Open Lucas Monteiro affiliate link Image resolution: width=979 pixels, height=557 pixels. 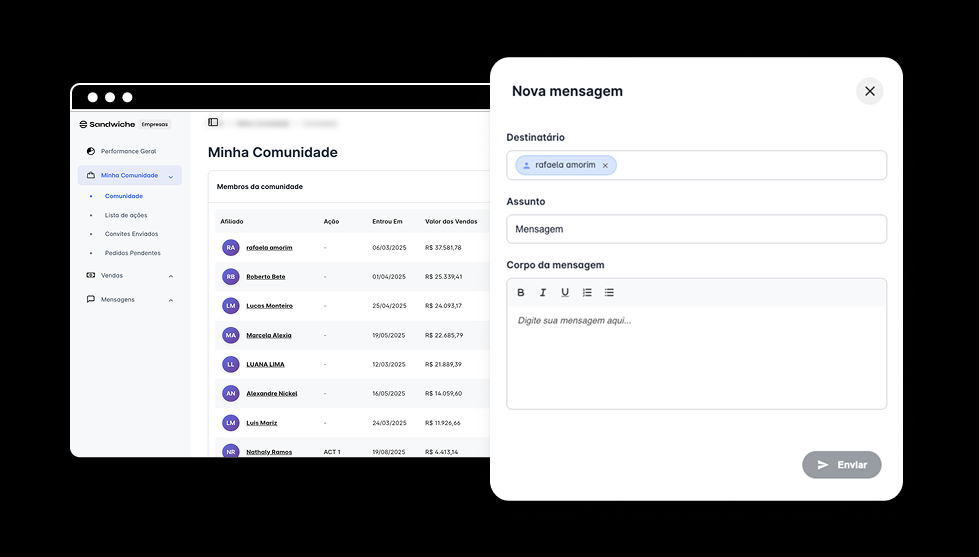point(269,306)
